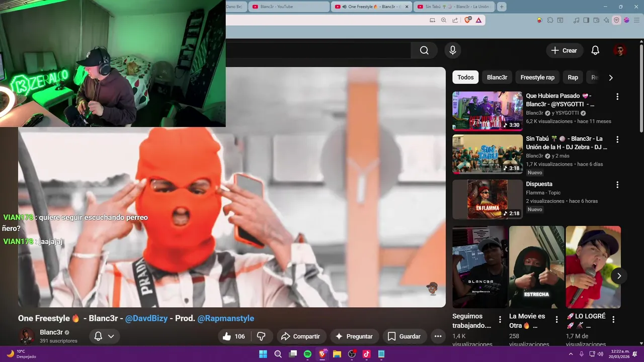Open the Blanc3r channel name link
The image size is (644, 362).
(x=51, y=332)
